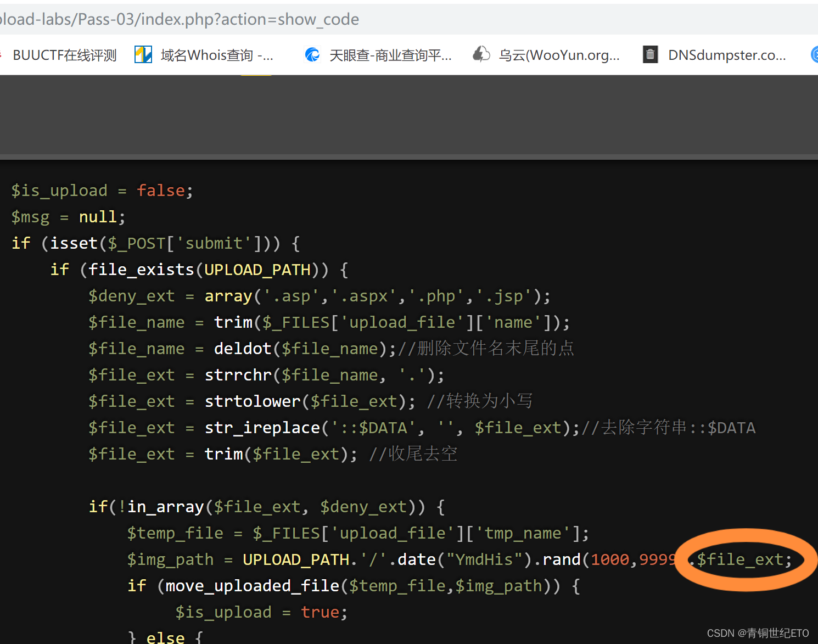This screenshot has width=818, height=644.
Task: Click the comment 去除字符串::$DATA
Action: click(668, 427)
